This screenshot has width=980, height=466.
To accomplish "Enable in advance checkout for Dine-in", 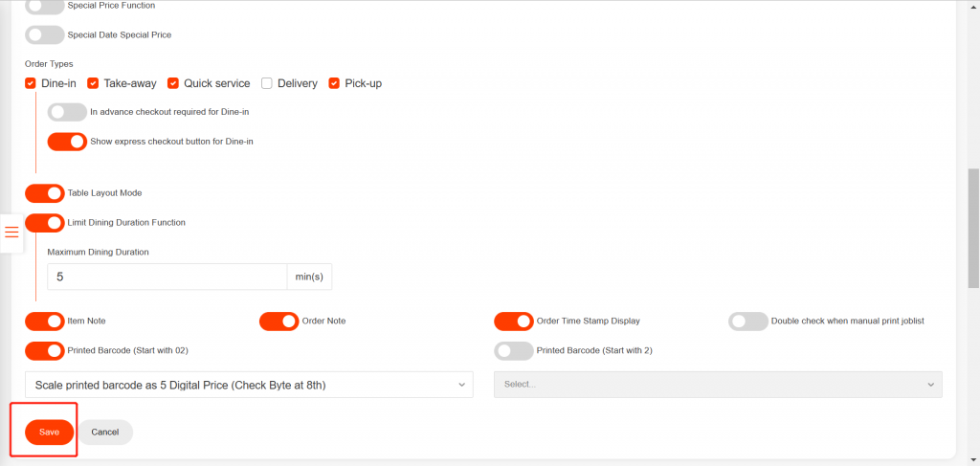I will point(67,112).
